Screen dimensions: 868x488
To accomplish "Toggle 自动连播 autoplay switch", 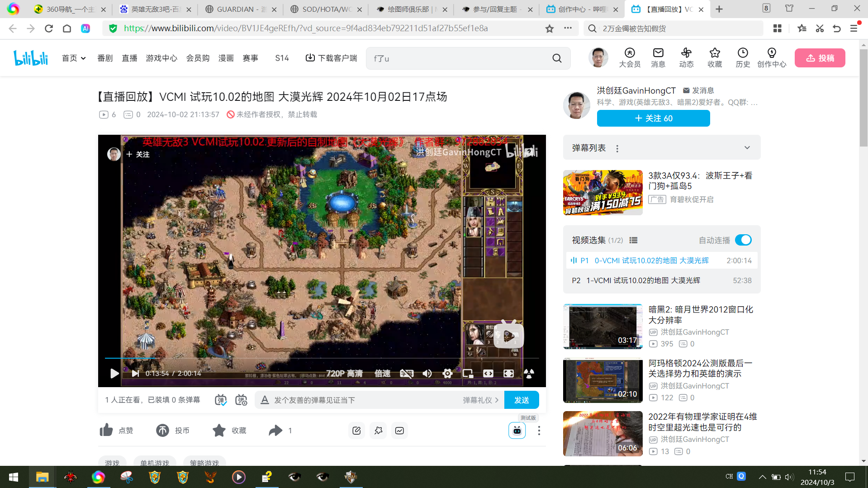I will tap(743, 240).
